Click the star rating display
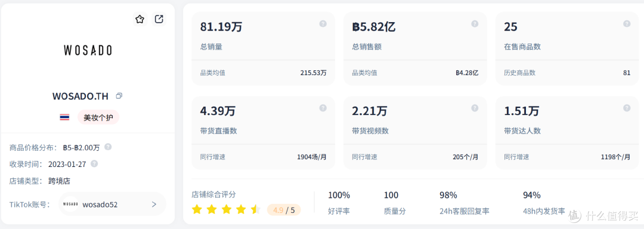Image resolution: width=644 pixels, height=229 pixels. tap(227, 210)
